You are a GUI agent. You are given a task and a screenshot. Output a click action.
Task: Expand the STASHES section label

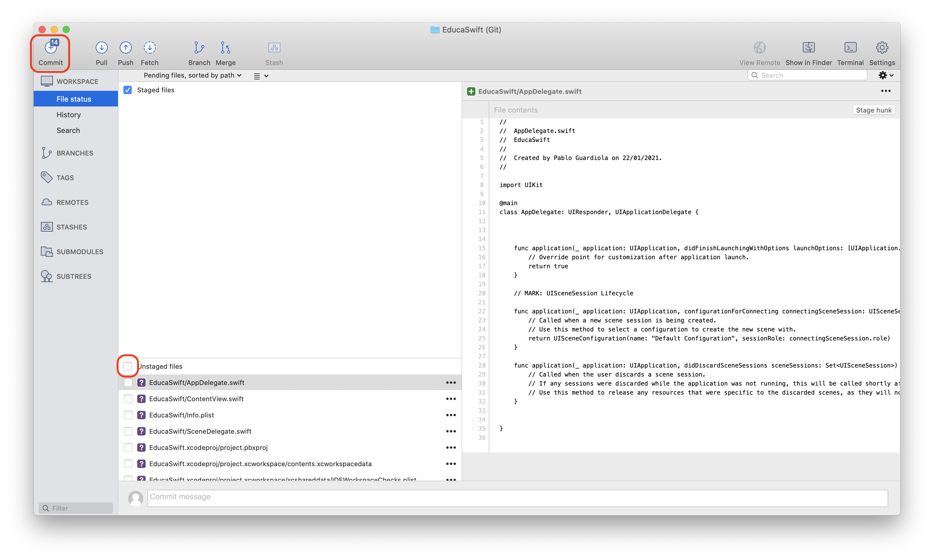point(72,227)
